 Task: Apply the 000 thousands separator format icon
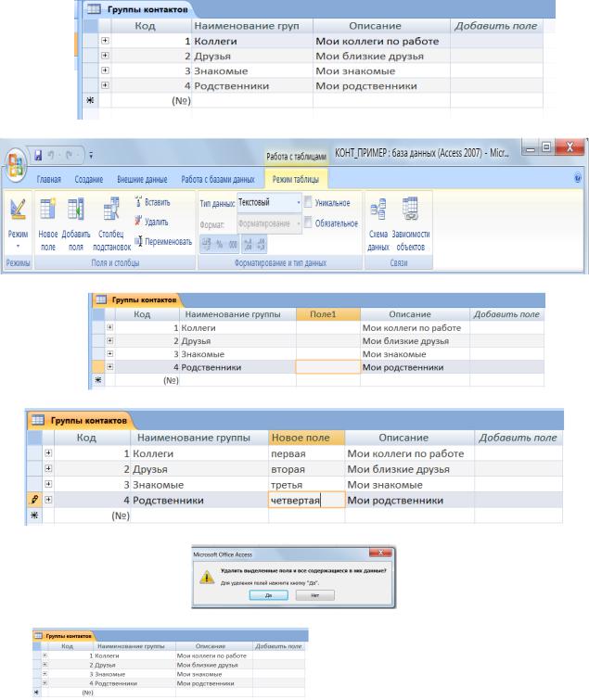click(233, 245)
